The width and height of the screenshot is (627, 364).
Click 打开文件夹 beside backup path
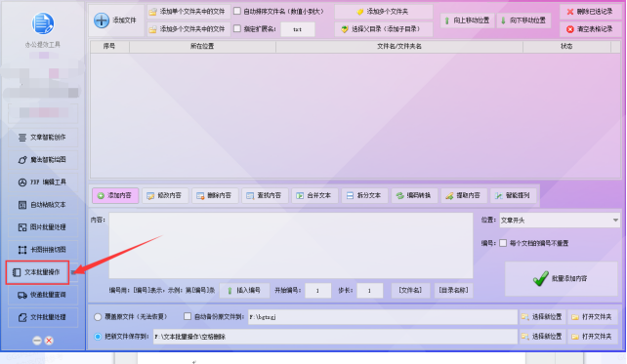pyautogui.click(x=593, y=317)
